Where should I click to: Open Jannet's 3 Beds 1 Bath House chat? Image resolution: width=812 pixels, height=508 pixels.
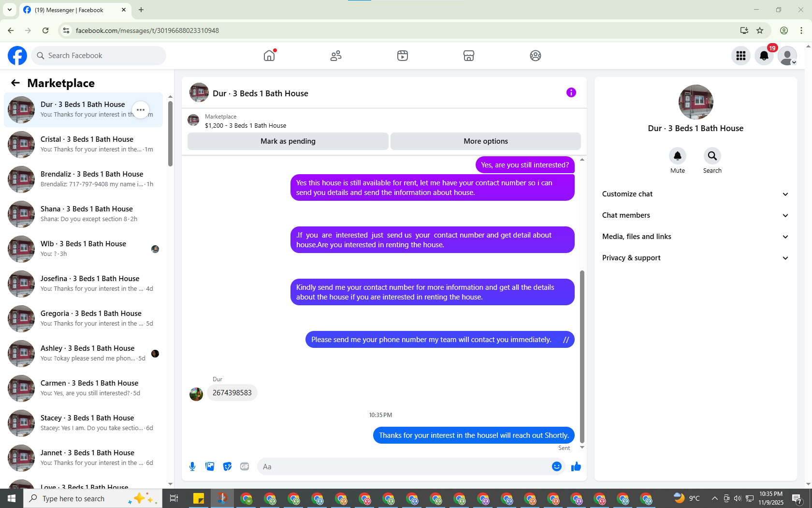click(x=84, y=458)
